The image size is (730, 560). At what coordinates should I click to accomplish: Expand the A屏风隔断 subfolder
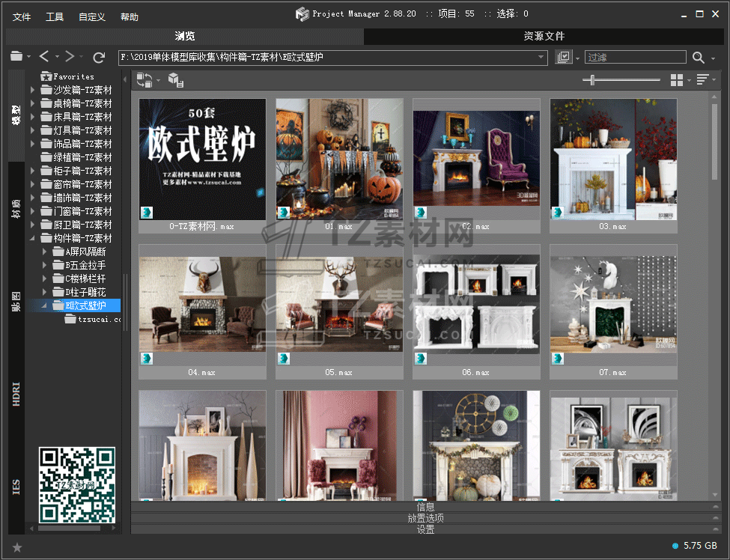45,252
